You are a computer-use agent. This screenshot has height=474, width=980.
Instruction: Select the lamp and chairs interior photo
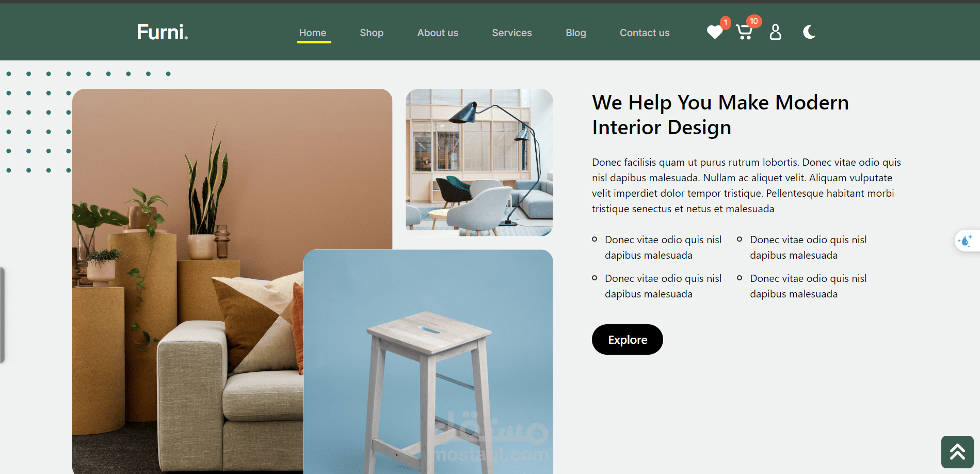click(x=479, y=162)
